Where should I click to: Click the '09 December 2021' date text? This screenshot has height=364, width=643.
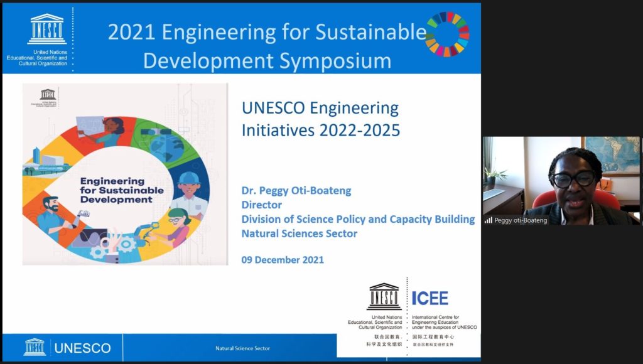(x=283, y=259)
